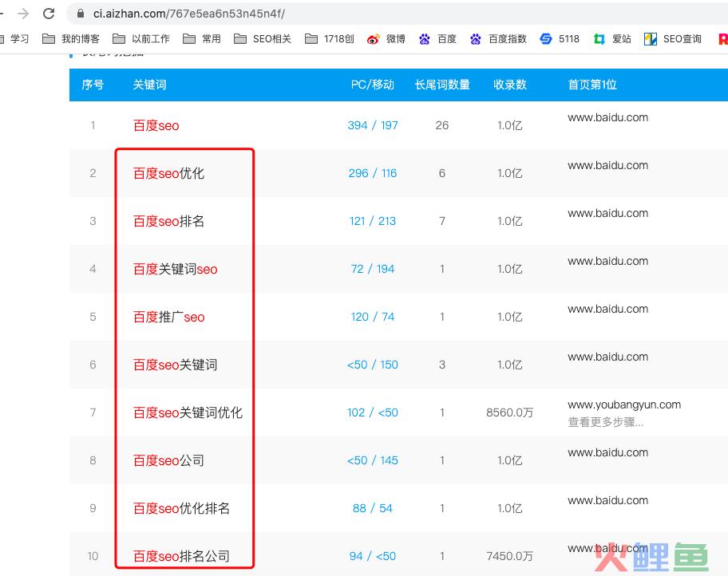Click the 394 / 197 search volume link
The image size is (728, 576).
[372, 125]
